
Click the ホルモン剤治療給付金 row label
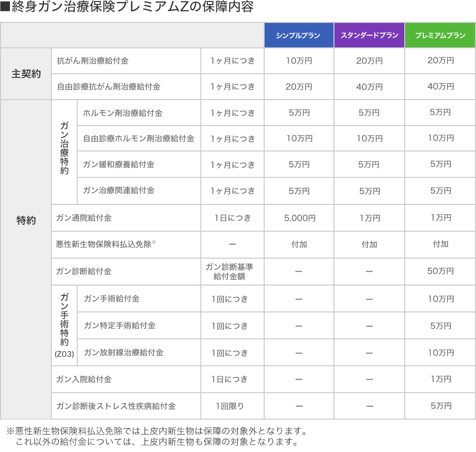pos(123,113)
